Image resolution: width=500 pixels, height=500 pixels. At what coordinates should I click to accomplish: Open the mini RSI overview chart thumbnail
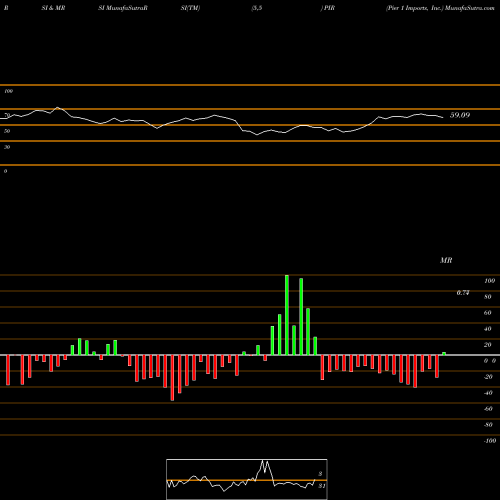tap(247, 479)
